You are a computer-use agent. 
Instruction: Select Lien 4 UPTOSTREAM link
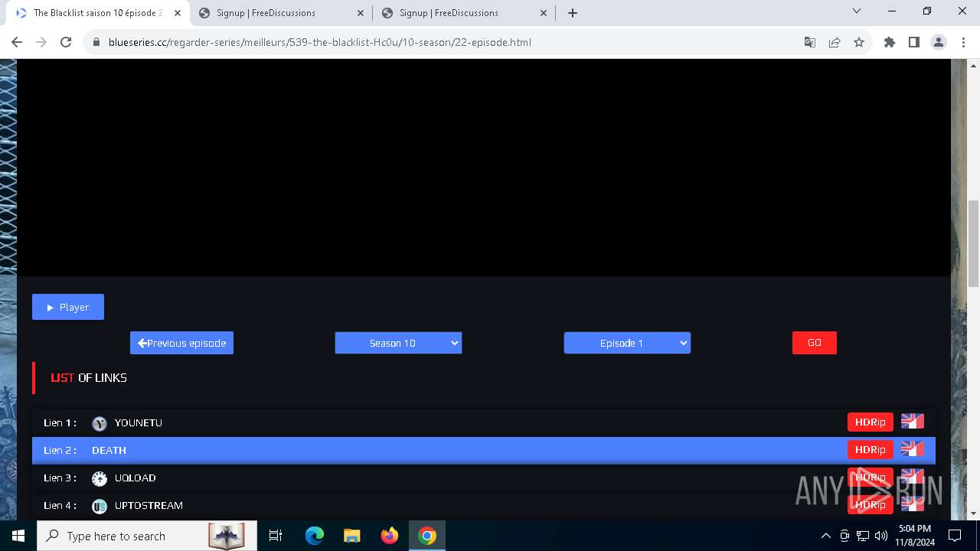(x=484, y=505)
